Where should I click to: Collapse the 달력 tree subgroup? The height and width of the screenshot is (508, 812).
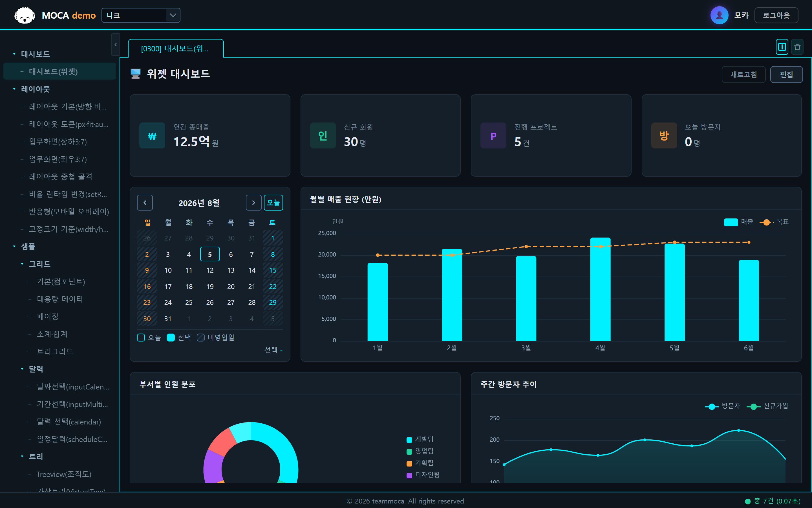click(22, 369)
